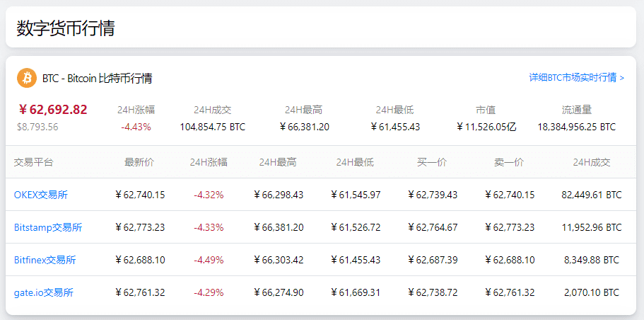Open the gate.io交易所 exchange link
This screenshot has width=644, height=320.
(44, 292)
